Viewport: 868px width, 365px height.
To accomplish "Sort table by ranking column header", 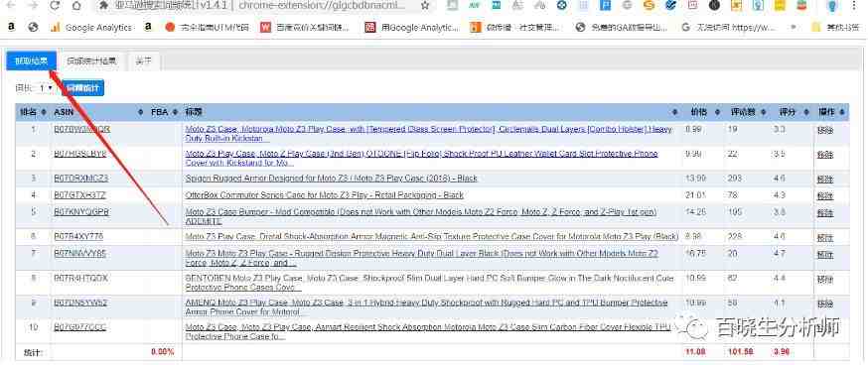I will point(33,112).
